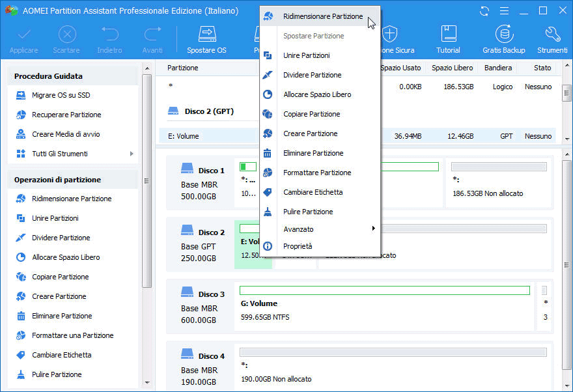Open the hamburger menu in title bar
This screenshot has width=573, height=392.
504,11
